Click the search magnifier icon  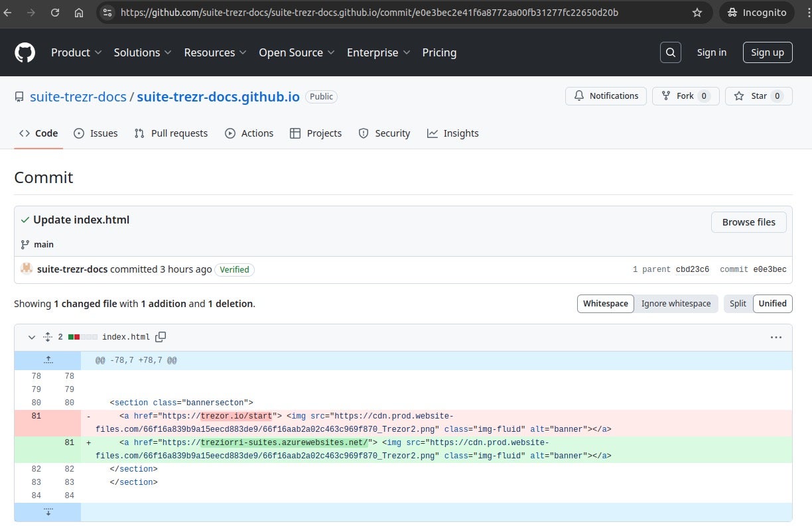coord(671,52)
